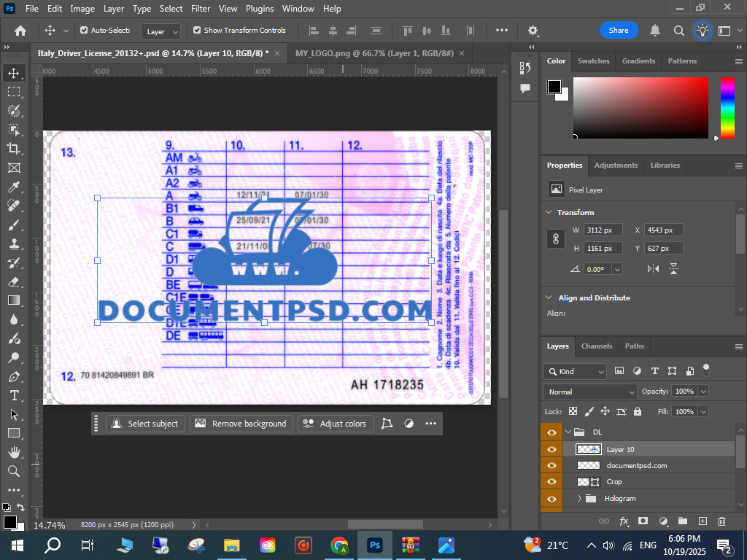Open Google Chrome from the taskbar

338,545
